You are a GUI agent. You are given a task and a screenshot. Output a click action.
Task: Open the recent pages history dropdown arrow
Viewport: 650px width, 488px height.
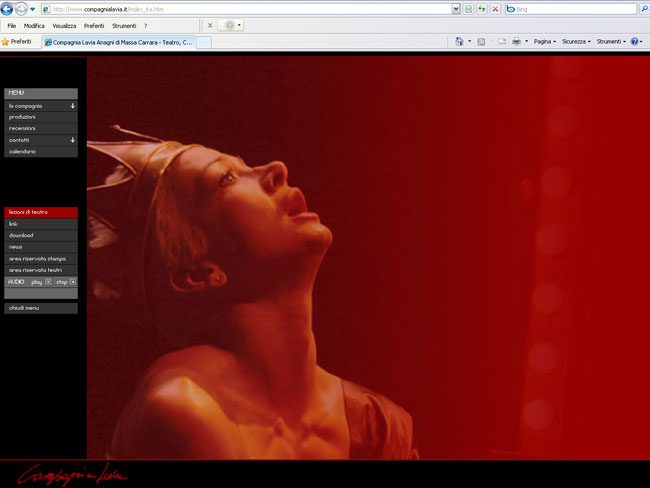32,9
